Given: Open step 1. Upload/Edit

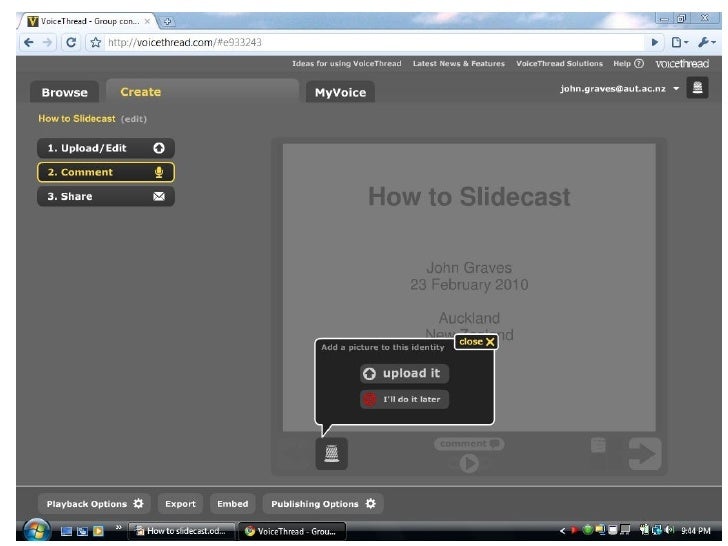Looking at the screenshot, I should [x=106, y=148].
